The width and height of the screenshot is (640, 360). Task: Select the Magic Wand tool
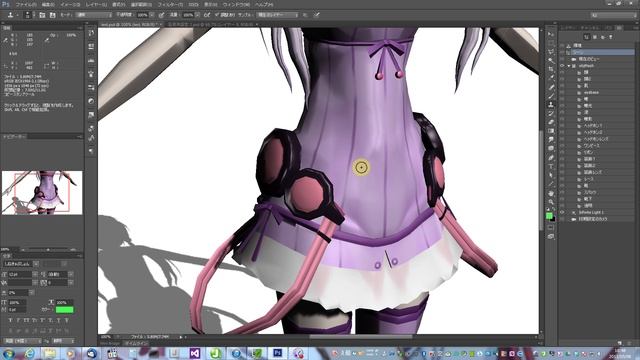tap(551, 60)
